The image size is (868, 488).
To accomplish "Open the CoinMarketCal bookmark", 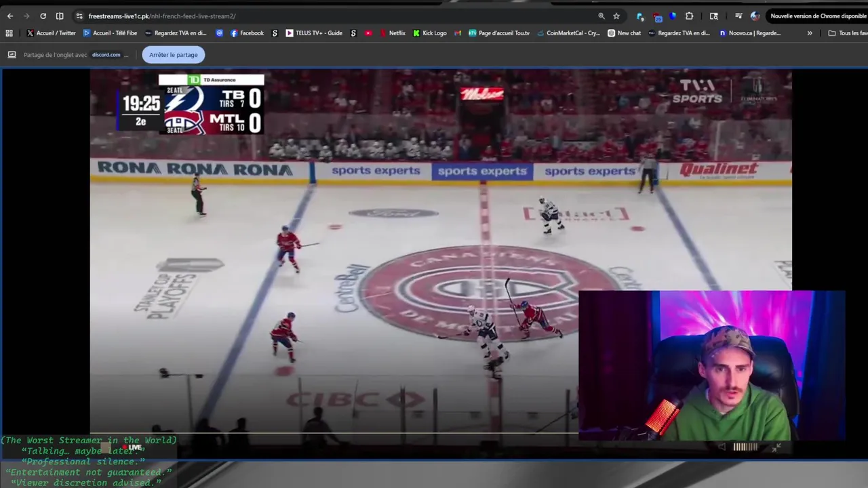I will click(568, 33).
